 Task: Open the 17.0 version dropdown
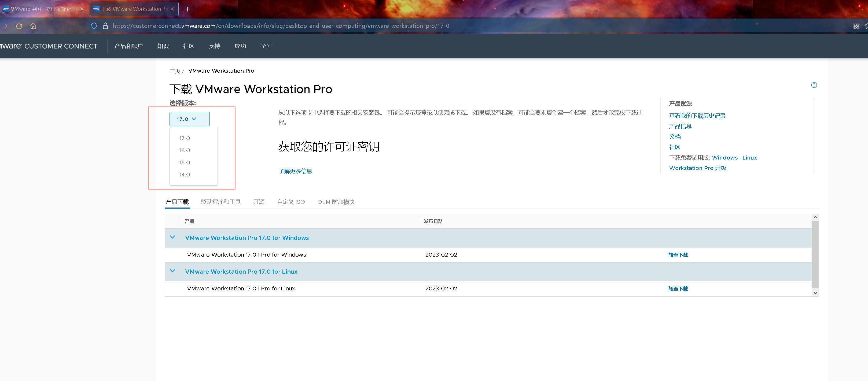189,119
